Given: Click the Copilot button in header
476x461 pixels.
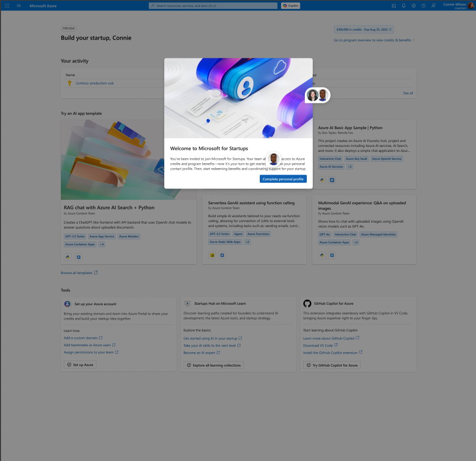Looking at the screenshot, I should [x=290, y=6].
